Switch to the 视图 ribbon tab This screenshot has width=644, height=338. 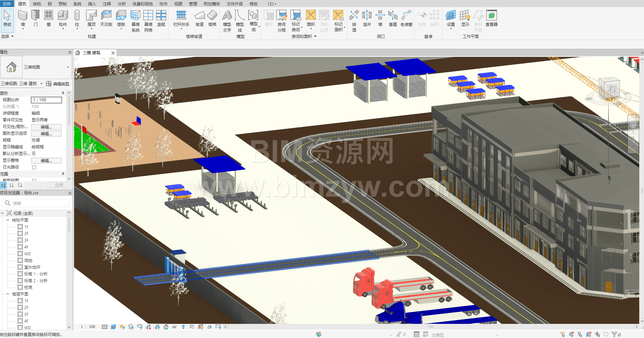178,4
